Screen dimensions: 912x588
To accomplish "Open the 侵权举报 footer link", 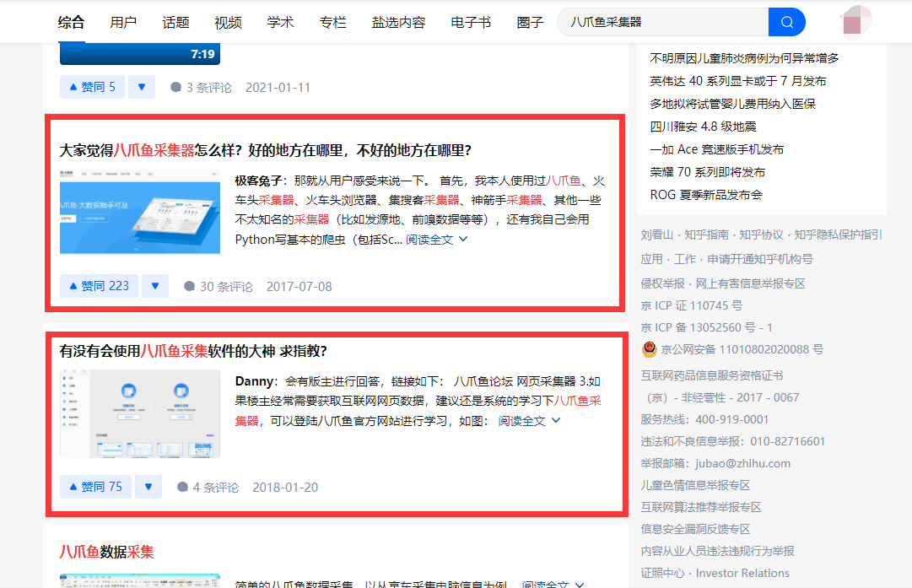I will (x=662, y=283).
